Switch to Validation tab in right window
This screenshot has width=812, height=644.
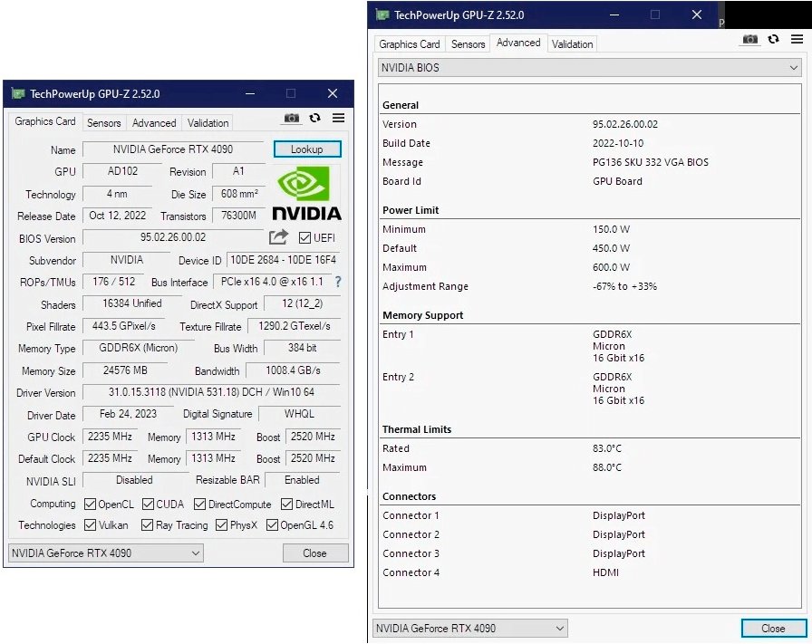(x=572, y=44)
